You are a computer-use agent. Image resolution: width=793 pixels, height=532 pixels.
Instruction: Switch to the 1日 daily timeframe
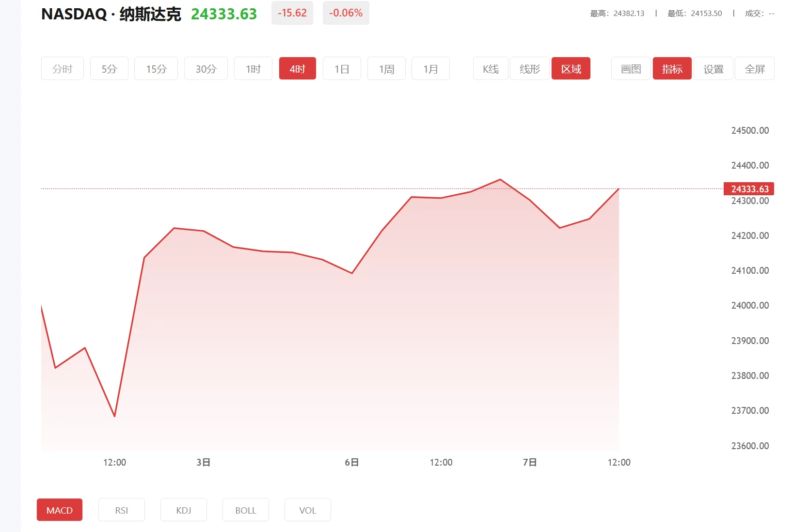pyautogui.click(x=342, y=68)
